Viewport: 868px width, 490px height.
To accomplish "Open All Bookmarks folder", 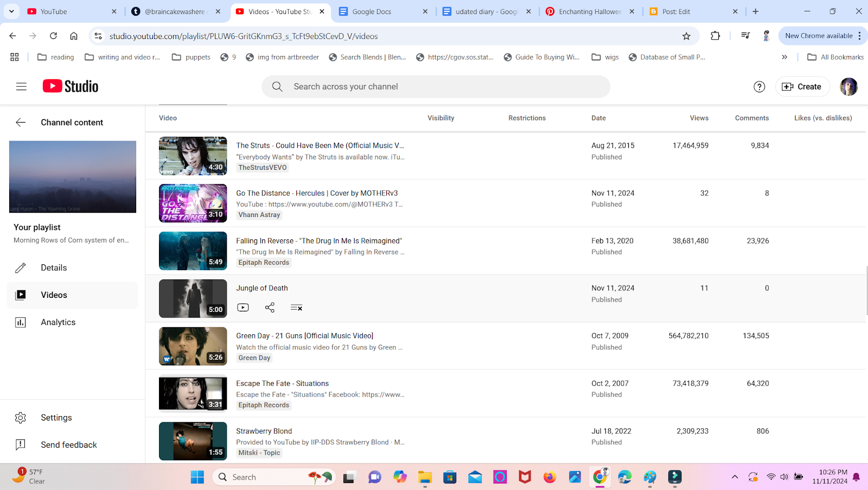I will [x=835, y=57].
